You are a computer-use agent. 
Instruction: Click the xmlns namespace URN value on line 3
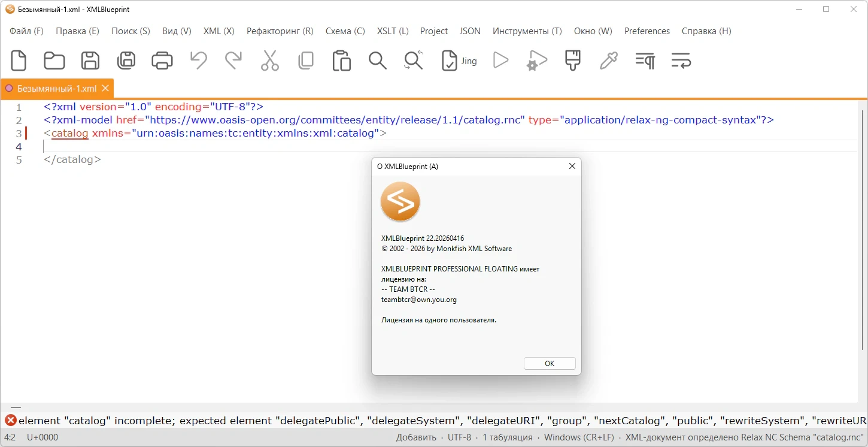[x=256, y=133]
